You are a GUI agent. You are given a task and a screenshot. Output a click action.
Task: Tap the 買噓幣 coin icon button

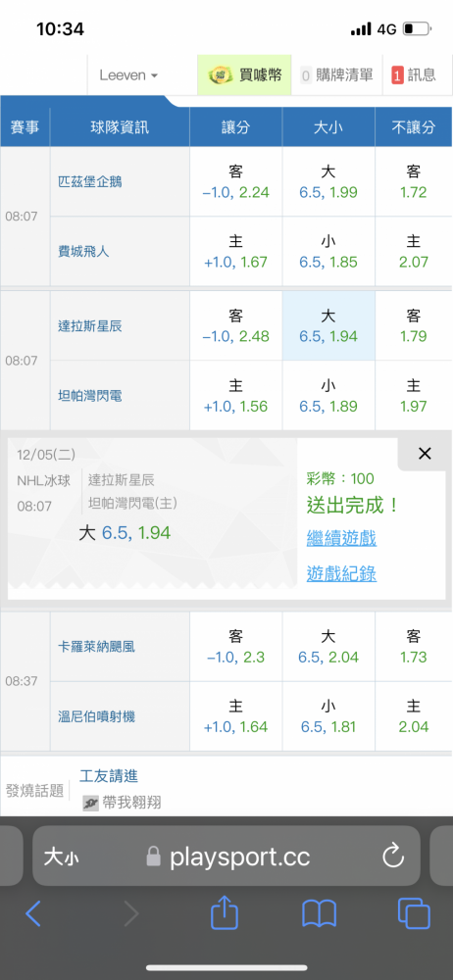(x=245, y=75)
